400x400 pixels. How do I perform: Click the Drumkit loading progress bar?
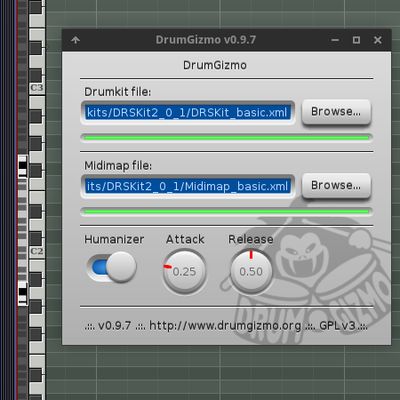coord(226,137)
